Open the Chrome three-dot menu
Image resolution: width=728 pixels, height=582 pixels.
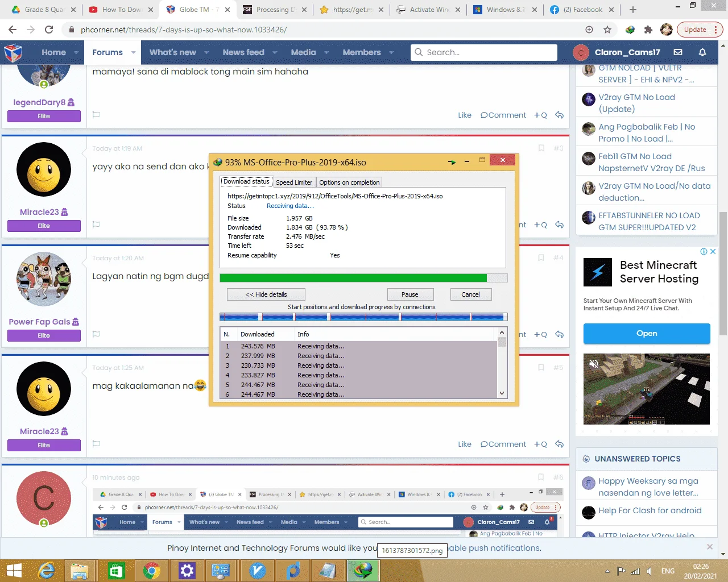pyautogui.click(x=716, y=30)
